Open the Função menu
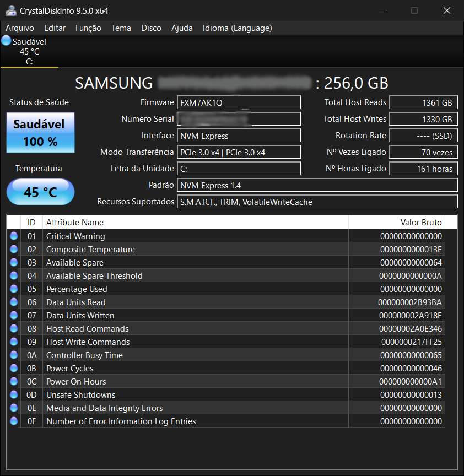 pyautogui.click(x=88, y=28)
